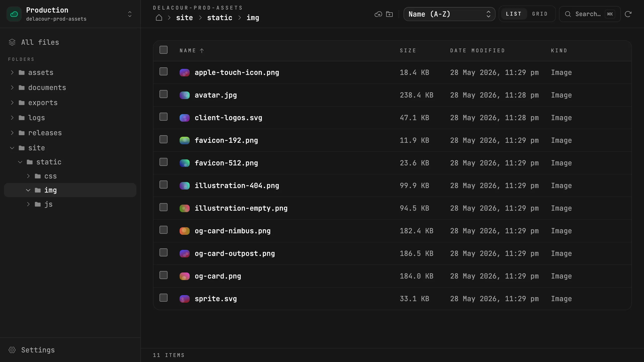Click the sprite.svg file icon
This screenshot has height=362, width=644.
point(185,299)
